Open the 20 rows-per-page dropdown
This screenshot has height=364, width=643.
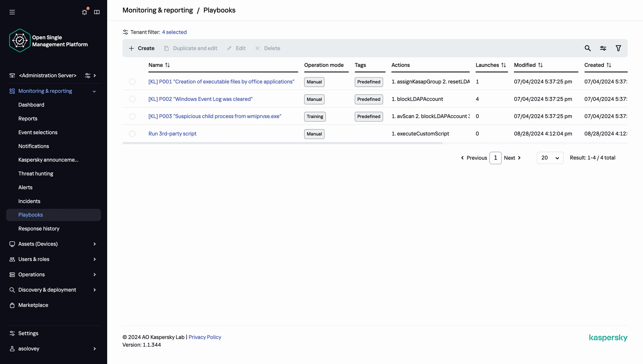[x=550, y=158]
